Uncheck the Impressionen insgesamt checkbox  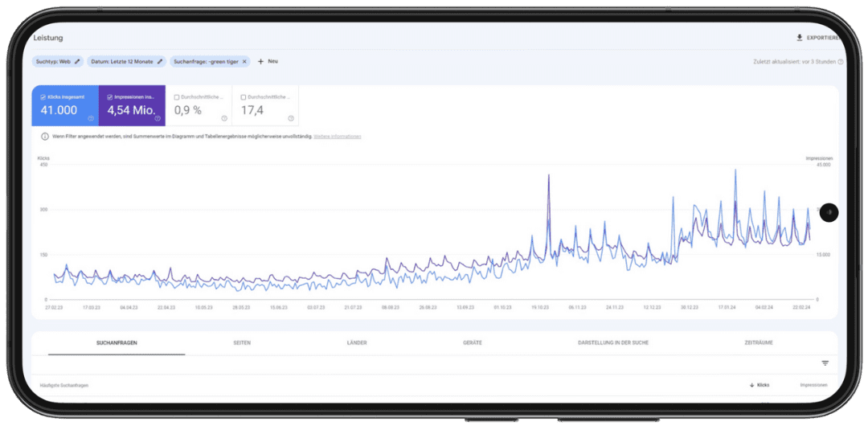[x=110, y=97]
